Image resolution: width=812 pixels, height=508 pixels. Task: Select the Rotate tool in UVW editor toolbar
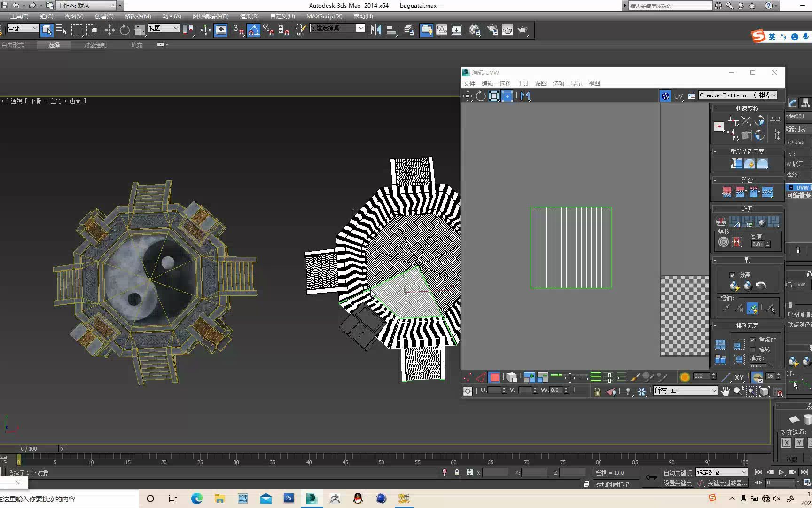(481, 96)
